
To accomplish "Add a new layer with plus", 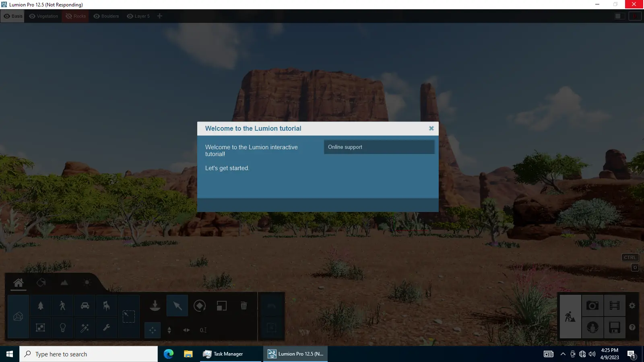I will click(x=160, y=16).
